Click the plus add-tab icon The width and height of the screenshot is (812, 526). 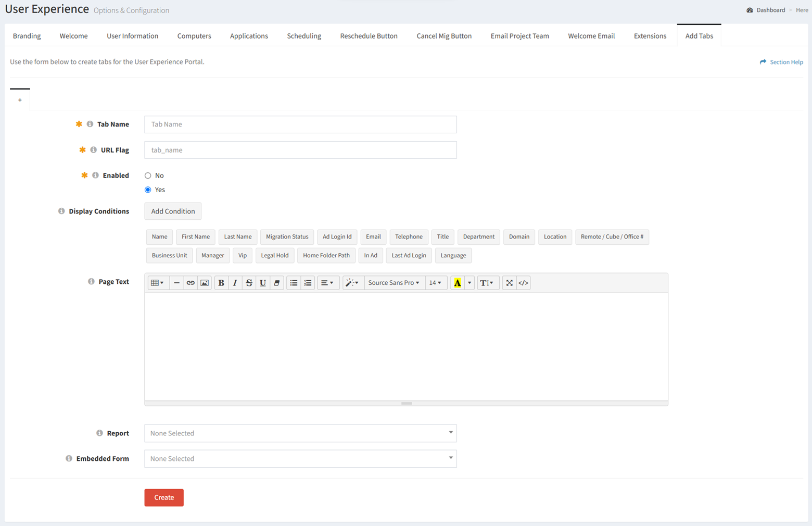pos(20,100)
